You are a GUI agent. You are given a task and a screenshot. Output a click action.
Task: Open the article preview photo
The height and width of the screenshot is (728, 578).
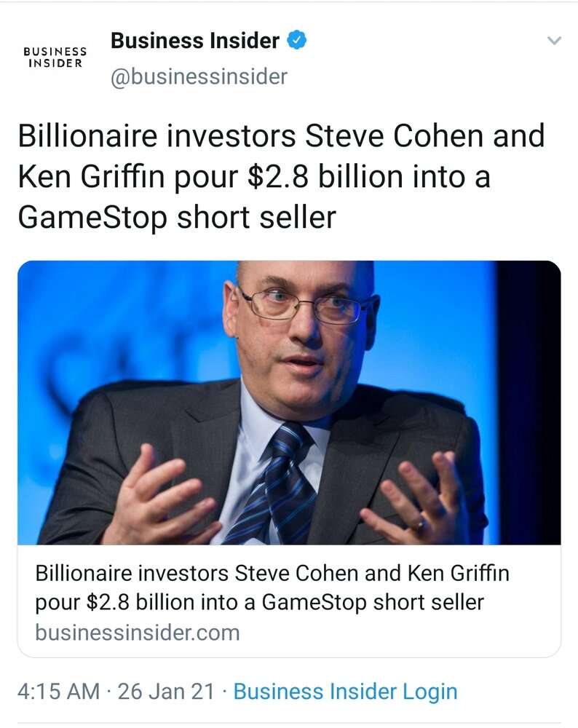[x=289, y=403]
